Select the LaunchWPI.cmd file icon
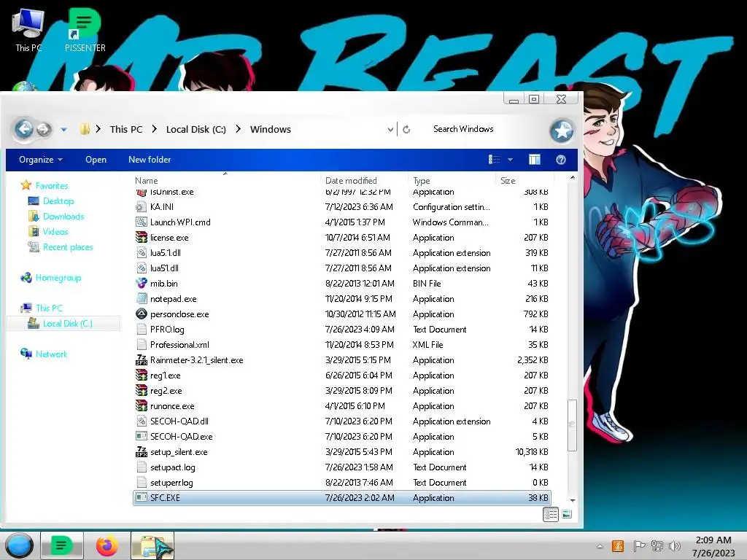The height and width of the screenshot is (560, 747). pyautogui.click(x=141, y=222)
